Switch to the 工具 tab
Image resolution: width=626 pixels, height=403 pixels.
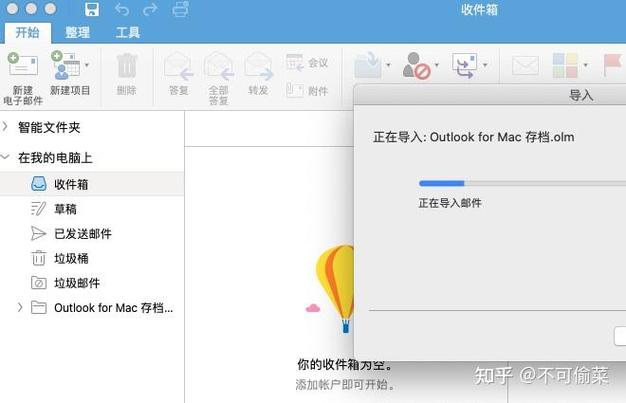click(128, 32)
